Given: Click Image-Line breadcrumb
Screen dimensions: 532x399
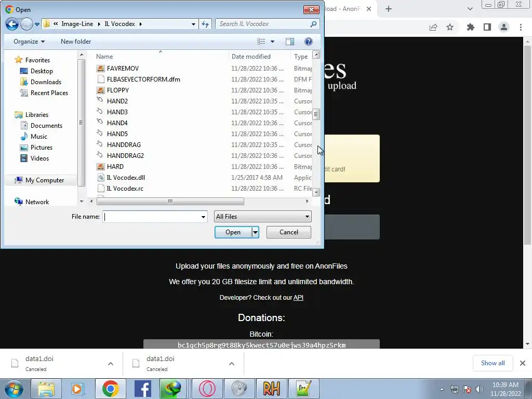Looking at the screenshot, I should pyautogui.click(x=77, y=24).
